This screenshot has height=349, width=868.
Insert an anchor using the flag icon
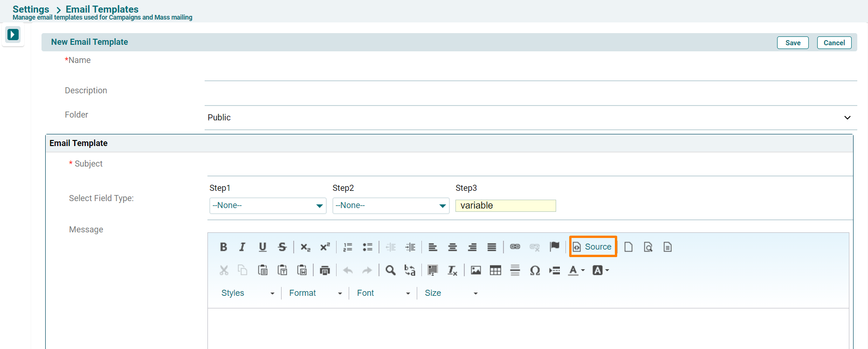tap(554, 247)
